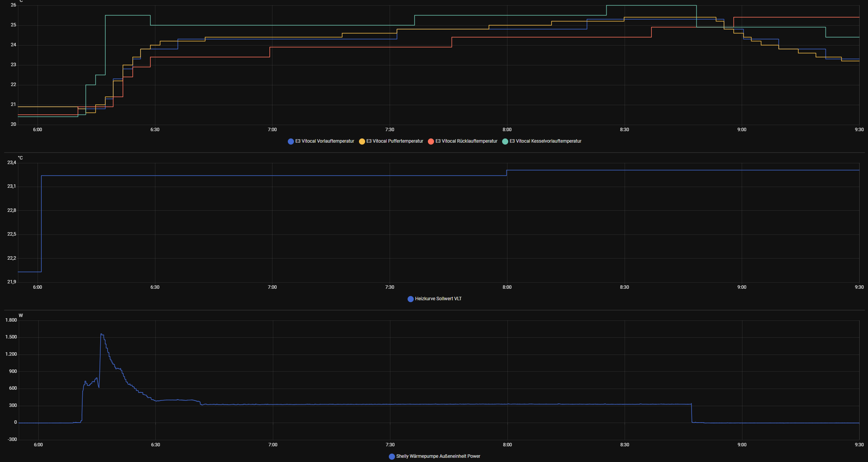Toggle Shelly Wärmepumpe Außeneinheit Power legend text
The image size is (868, 462).
[x=438, y=456]
